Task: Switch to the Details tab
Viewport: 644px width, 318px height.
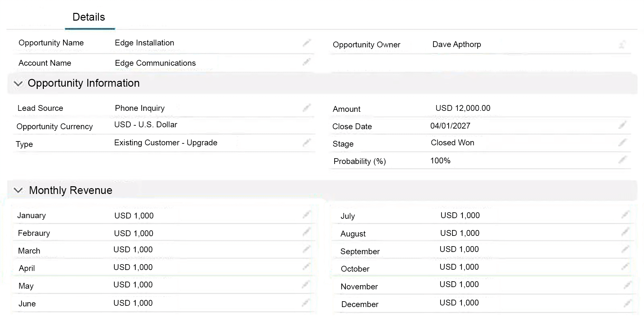Action: click(89, 17)
